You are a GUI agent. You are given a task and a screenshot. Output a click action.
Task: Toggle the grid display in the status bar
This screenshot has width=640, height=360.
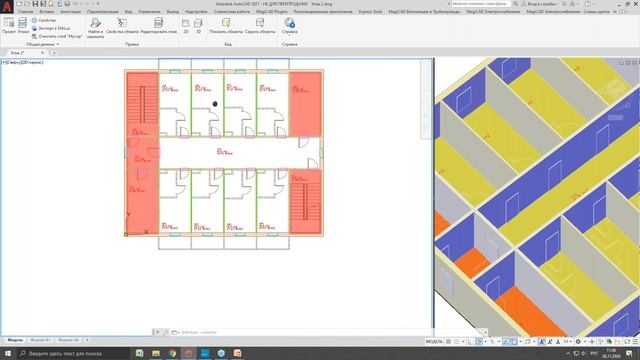(449, 342)
